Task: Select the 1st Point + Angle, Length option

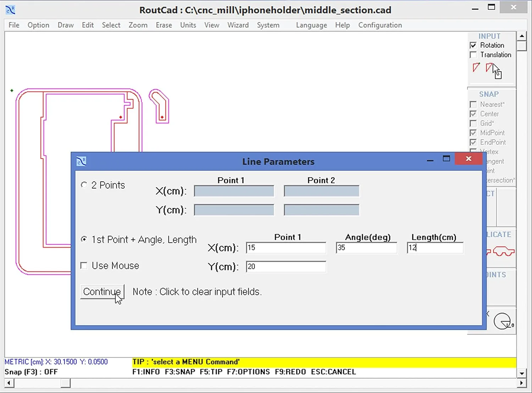Action: click(84, 239)
